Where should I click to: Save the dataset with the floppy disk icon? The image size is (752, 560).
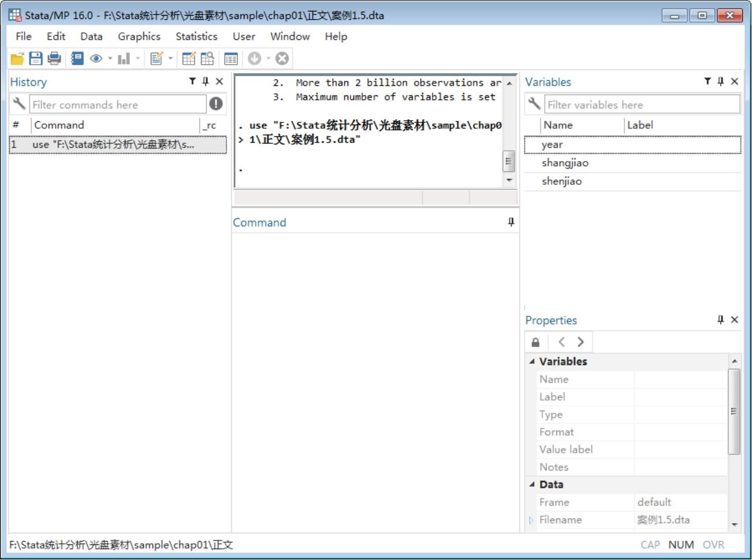(36, 58)
